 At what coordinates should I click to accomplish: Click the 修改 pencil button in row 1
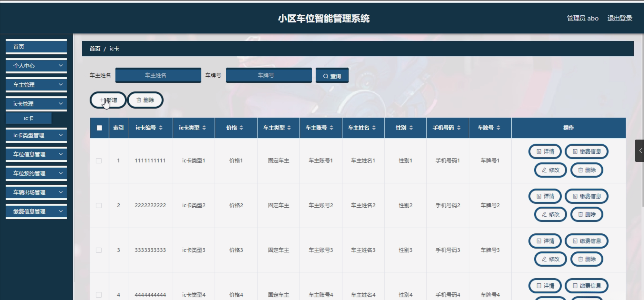click(x=550, y=170)
